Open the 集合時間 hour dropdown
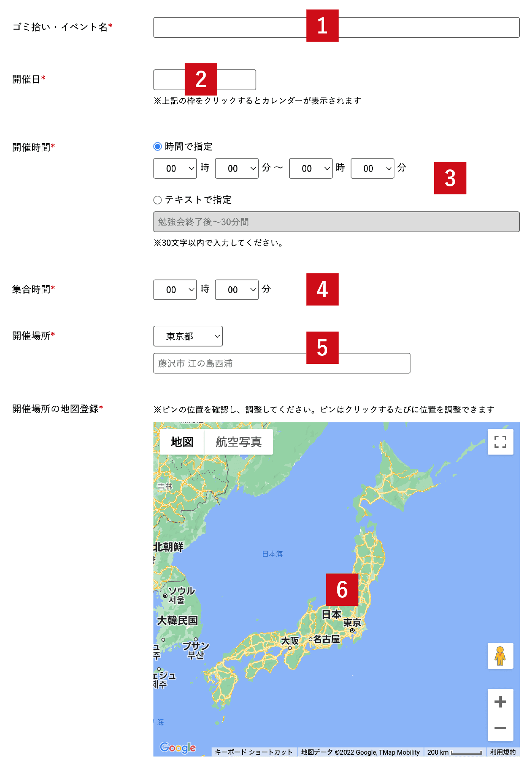This screenshot has height=768, width=532. (x=175, y=290)
